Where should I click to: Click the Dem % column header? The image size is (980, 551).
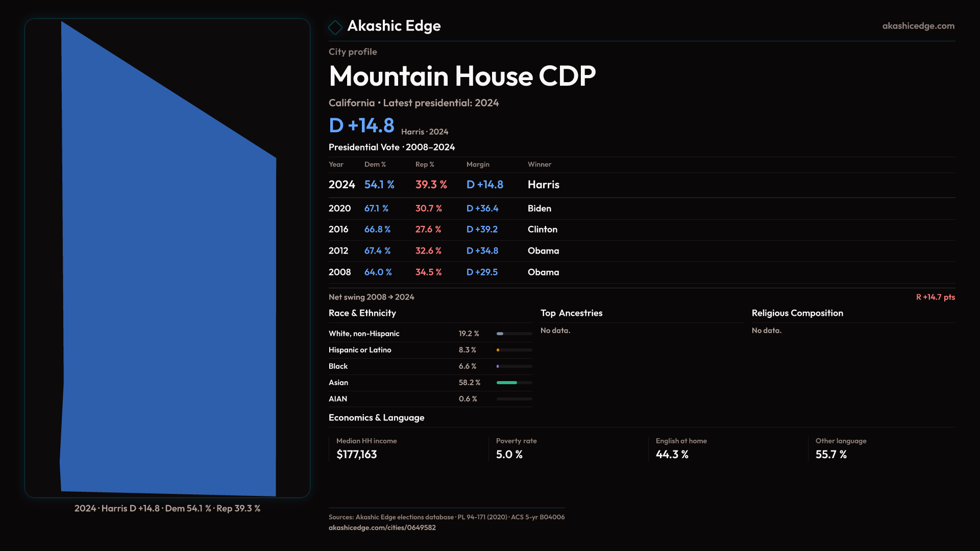coord(375,164)
